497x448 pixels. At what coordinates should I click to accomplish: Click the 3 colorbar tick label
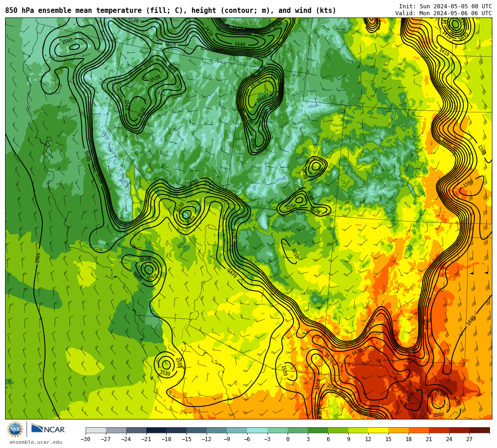[x=308, y=439]
